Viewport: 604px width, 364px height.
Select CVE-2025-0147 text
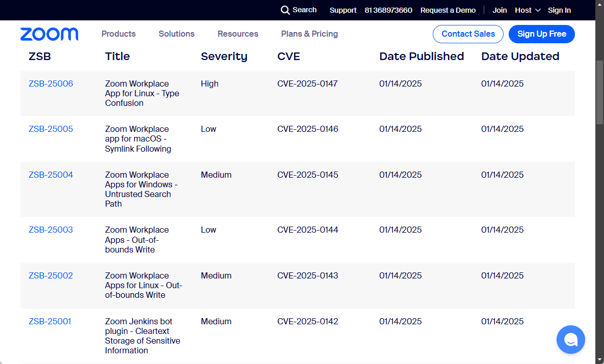click(307, 83)
